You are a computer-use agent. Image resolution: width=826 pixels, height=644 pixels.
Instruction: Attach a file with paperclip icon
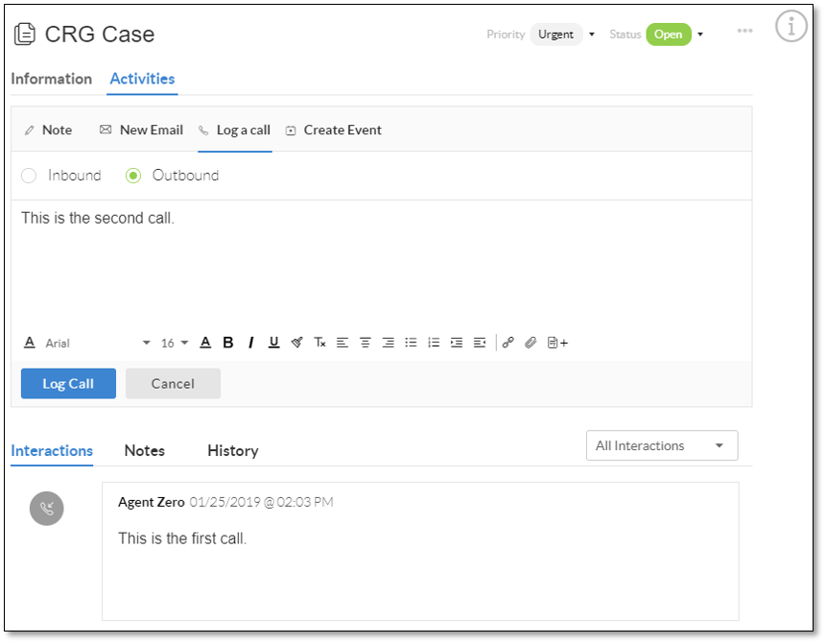click(531, 343)
